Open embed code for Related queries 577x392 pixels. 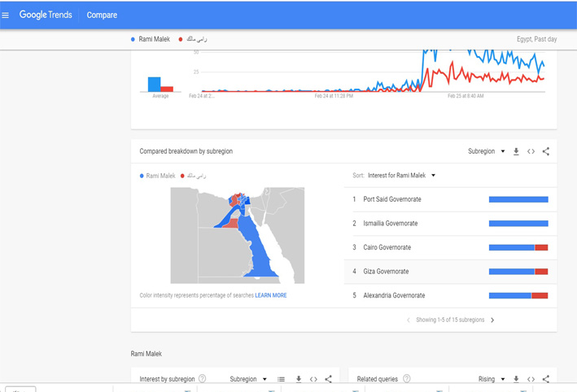(x=531, y=379)
